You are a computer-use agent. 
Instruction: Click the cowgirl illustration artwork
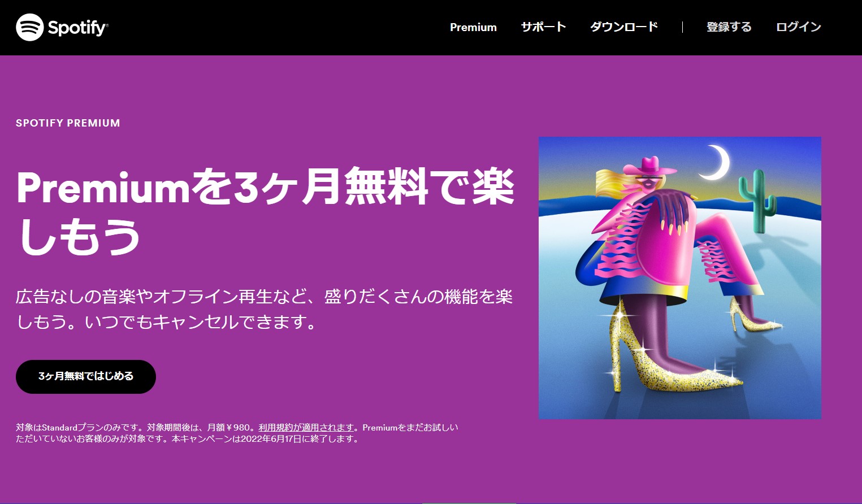click(680, 277)
